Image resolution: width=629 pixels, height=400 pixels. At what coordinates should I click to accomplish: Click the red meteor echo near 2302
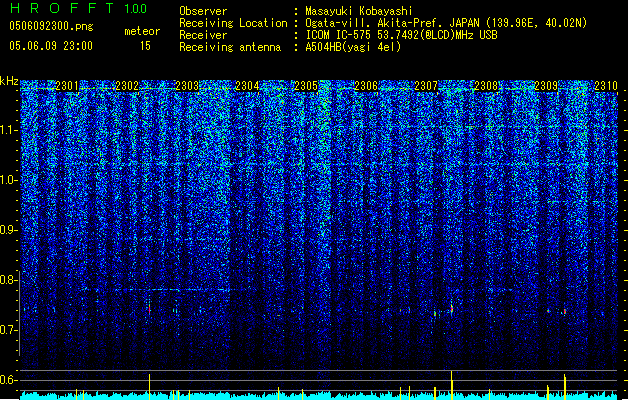point(150,309)
